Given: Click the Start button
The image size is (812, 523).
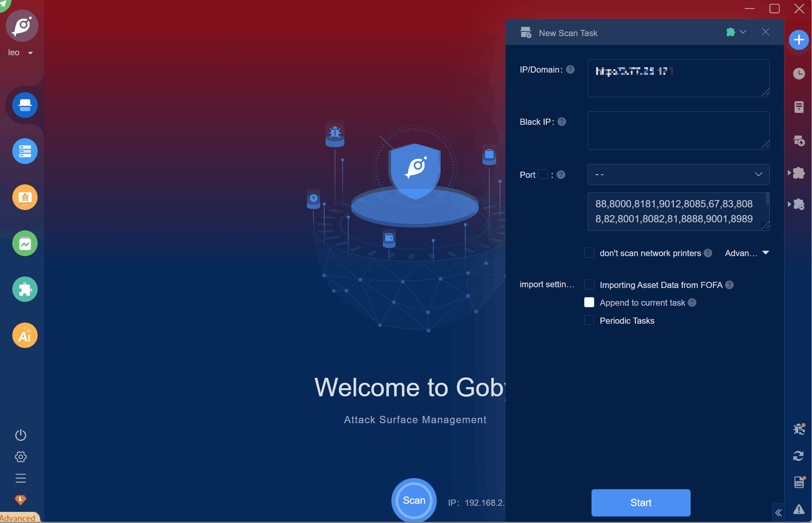Looking at the screenshot, I should (x=640, y=503).
